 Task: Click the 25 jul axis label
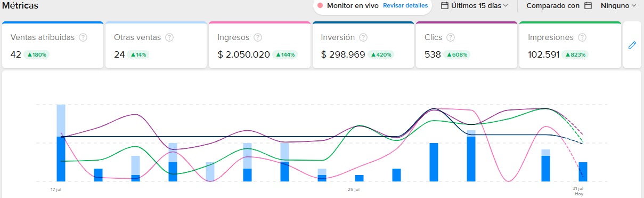(x=353, y=189)
